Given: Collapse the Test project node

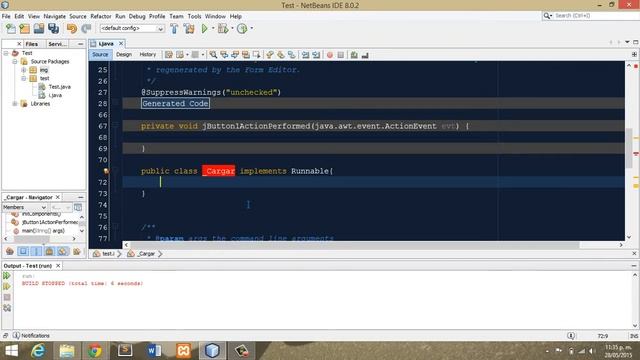Looking at the screenshot, I should pyautogui.click(x=6, y=53).
